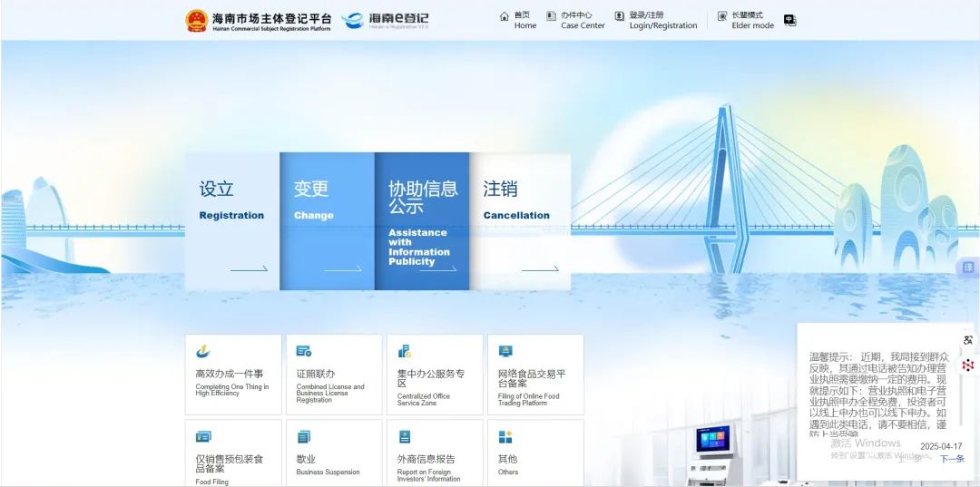Go to Login/Registration in the header
The width and height of the screenshot is (980, 487).
pos(662,20)
